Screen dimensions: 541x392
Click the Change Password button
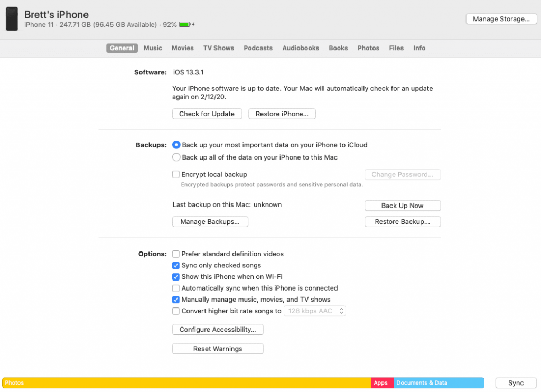402,175
